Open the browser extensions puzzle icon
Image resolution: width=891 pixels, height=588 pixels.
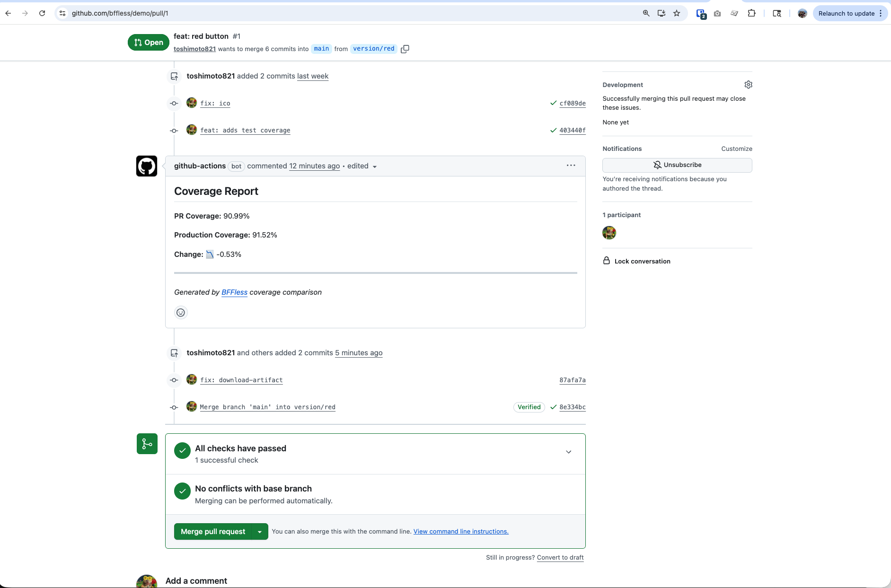point(751,13)
